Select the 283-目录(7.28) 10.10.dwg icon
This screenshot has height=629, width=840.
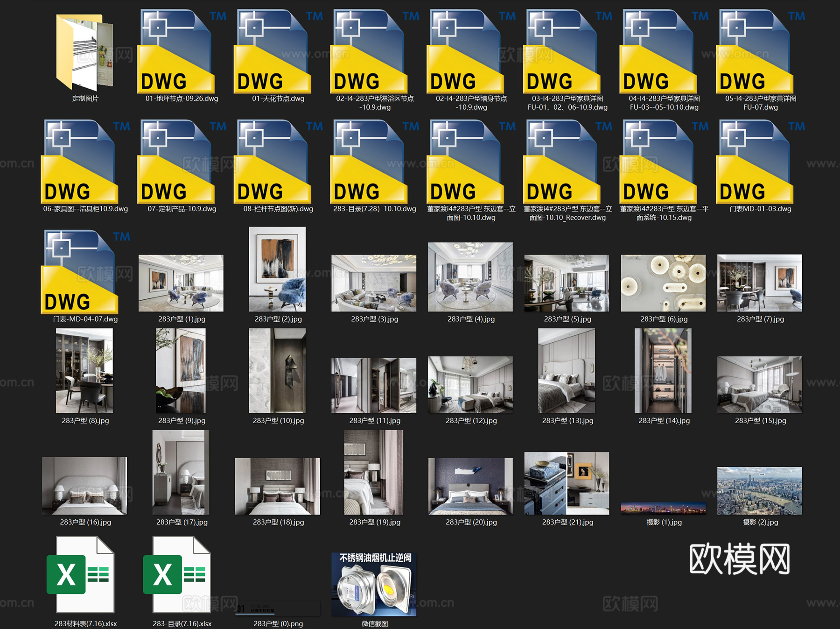click(x=369, y=162)
